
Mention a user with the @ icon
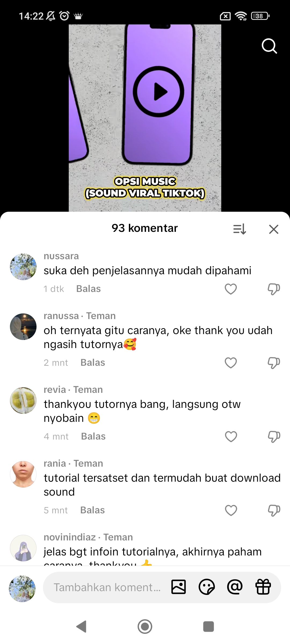(235, 587)
